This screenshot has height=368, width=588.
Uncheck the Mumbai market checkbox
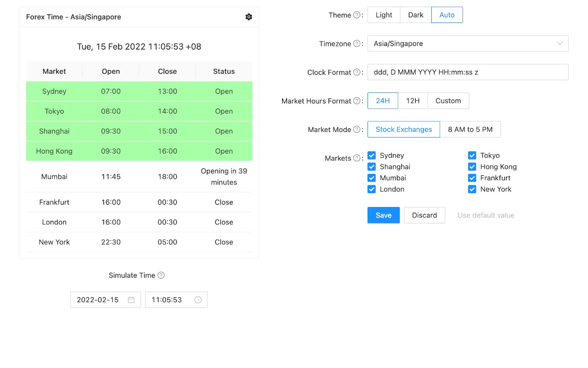click(372, 178)
